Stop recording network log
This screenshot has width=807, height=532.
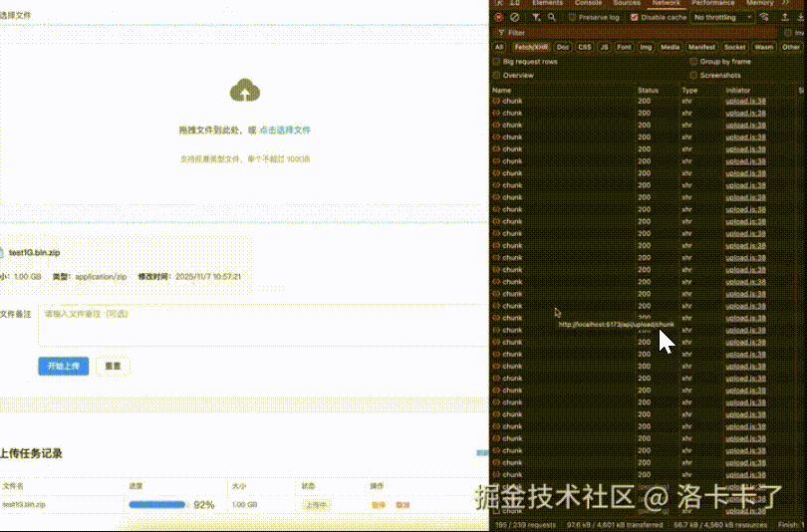click(499, 17)
